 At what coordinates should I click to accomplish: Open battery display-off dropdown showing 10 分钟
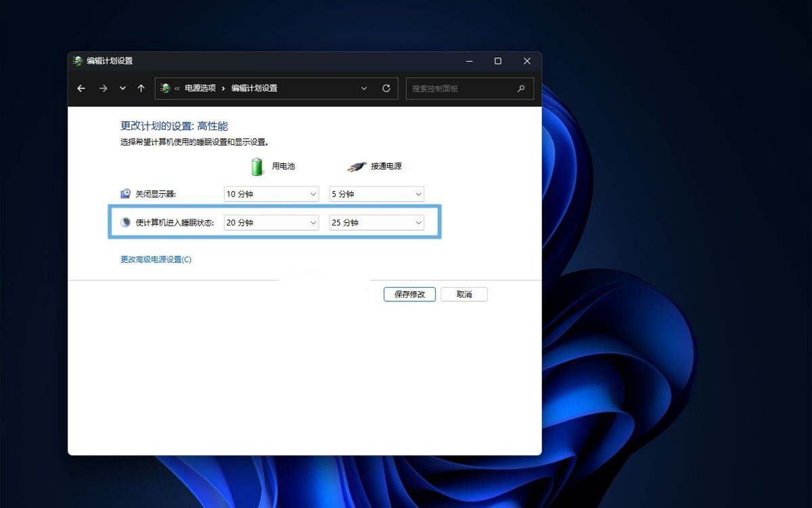271,194
